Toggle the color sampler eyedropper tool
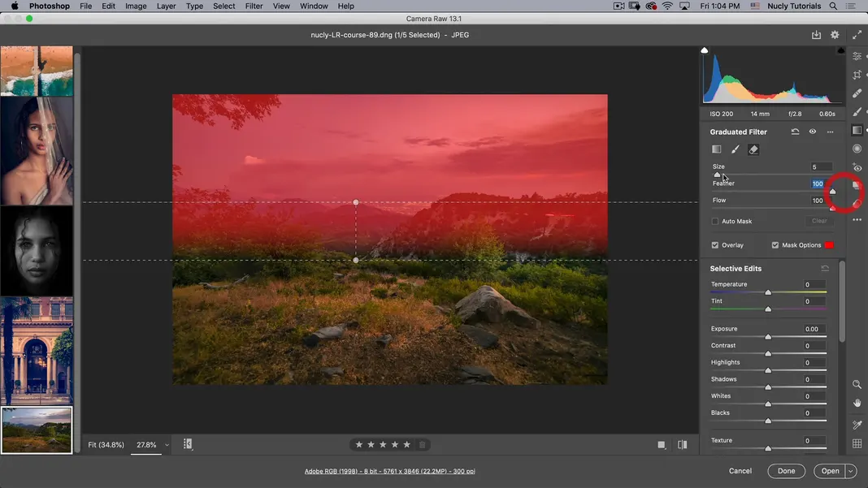This screenshot has height=488, width=868. point(857,425)
